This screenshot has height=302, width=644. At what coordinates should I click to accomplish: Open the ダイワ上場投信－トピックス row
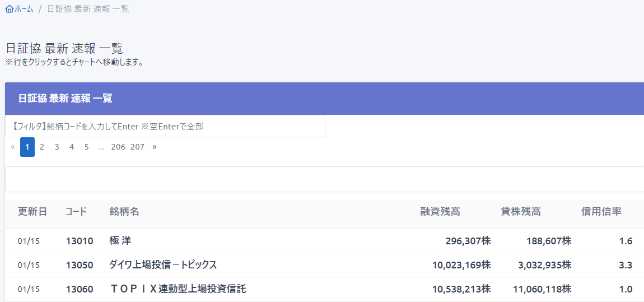[163, 265]
